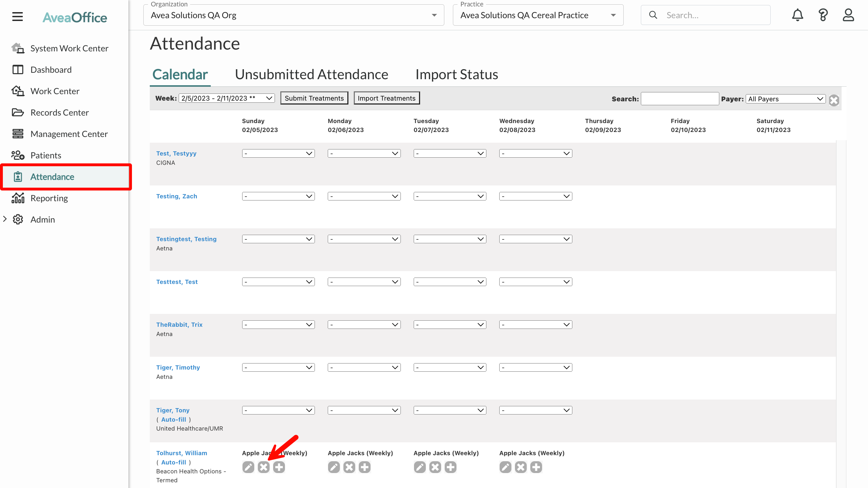Viewport: 868px width, 488px height.
Task: Open patient TheRabbit, Trix link
Action: (x=179, y=325)
